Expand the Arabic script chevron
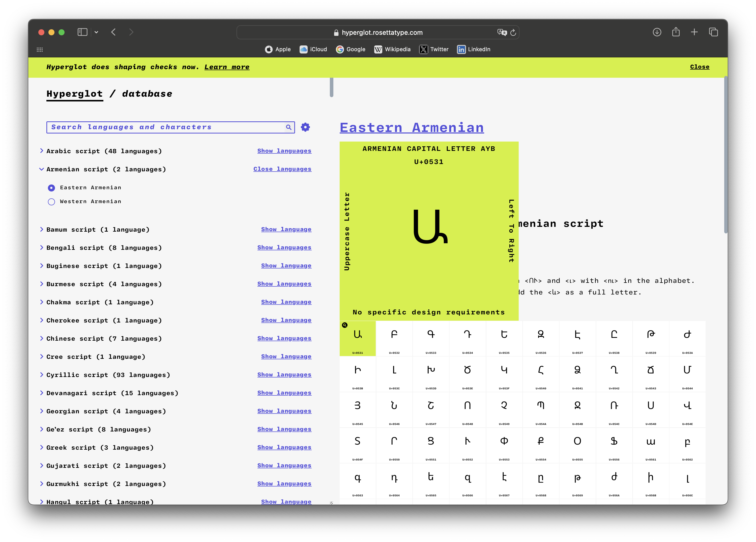The width and height of the screenshot is (756, 542). click(x=42, y=151)
